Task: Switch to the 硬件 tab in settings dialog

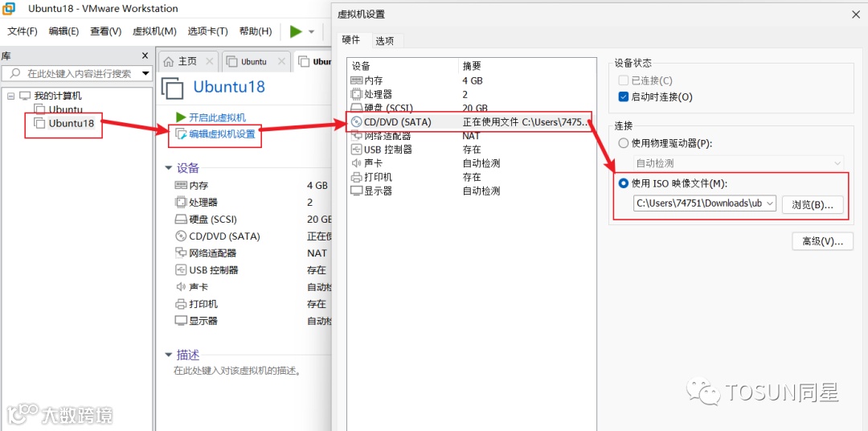Action: pyautogui.click(x=351, y=40)
